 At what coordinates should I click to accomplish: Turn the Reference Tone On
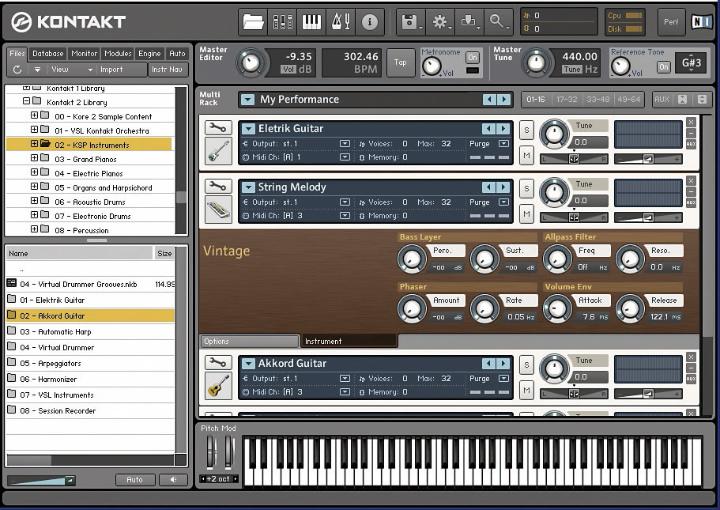point(664,67)
